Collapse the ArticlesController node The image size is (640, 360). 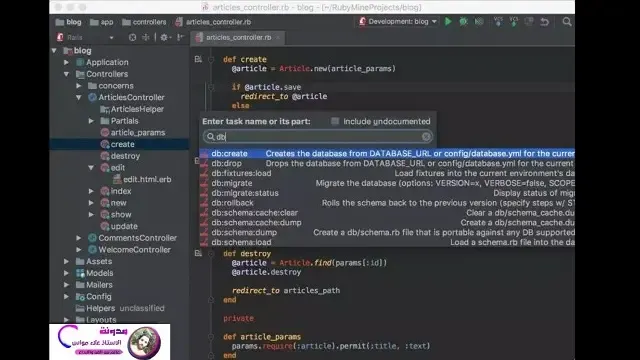pos(79,98)
